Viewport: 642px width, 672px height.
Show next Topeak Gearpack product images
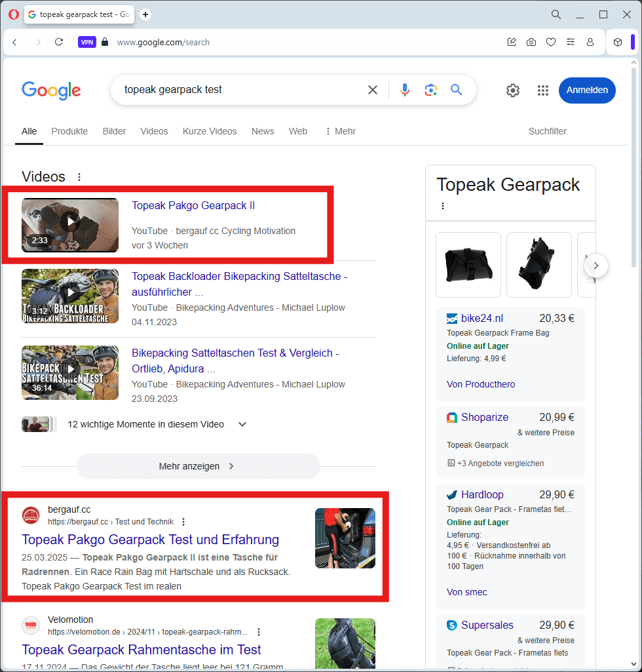pos(595,266)
